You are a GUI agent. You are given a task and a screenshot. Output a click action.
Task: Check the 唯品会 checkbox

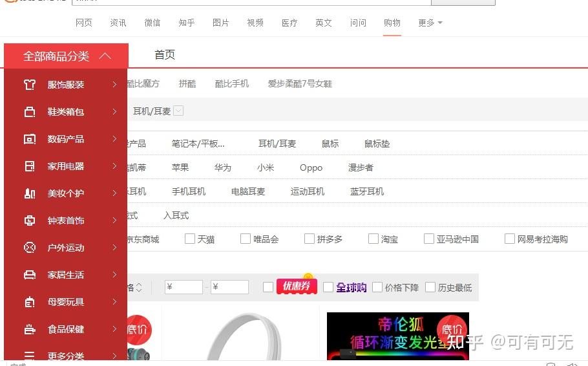point(246,239)
